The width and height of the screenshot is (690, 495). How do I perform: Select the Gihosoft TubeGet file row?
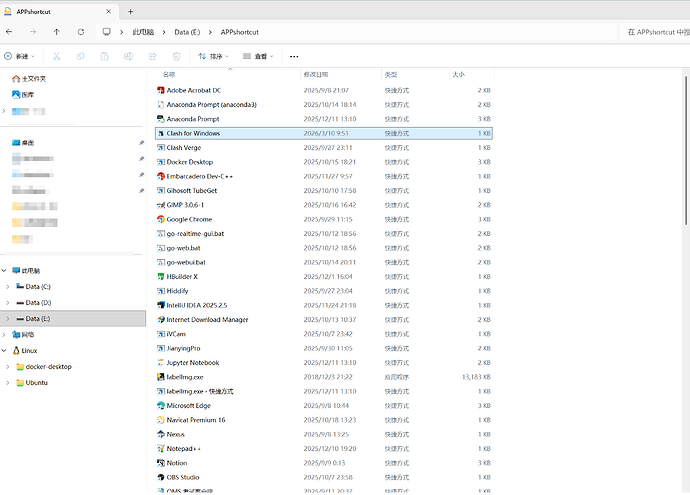pos(324,191)
